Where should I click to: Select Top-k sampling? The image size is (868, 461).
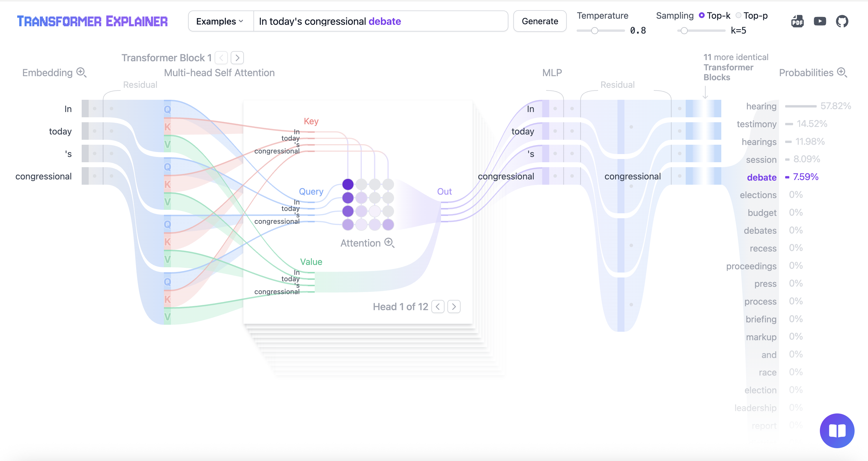702,15
